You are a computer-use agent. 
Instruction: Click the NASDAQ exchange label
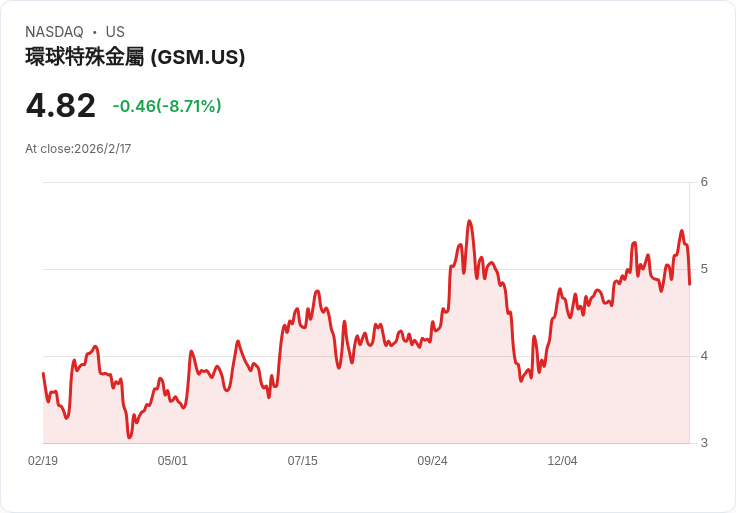tap(54, 32)
